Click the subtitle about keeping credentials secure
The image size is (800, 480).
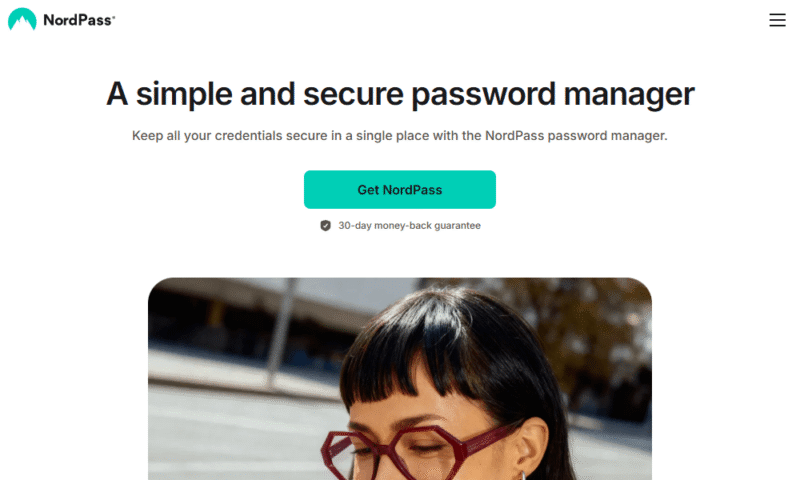tap(399, 136)
